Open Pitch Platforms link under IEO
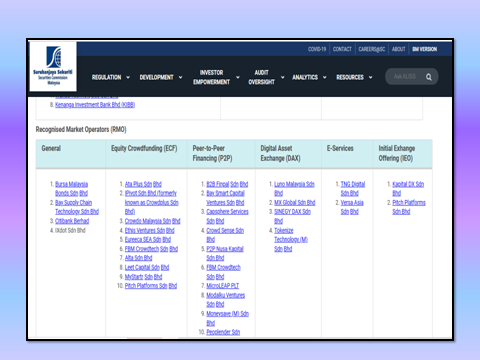Image resolution: width=480 pixels, height=360 pixels. (x=409, y=207)
